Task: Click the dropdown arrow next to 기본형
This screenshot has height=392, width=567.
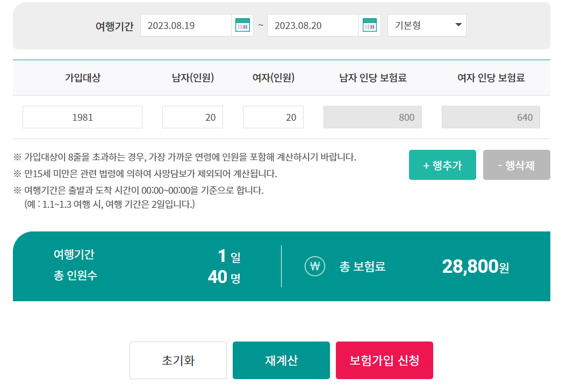Action: 460,25
